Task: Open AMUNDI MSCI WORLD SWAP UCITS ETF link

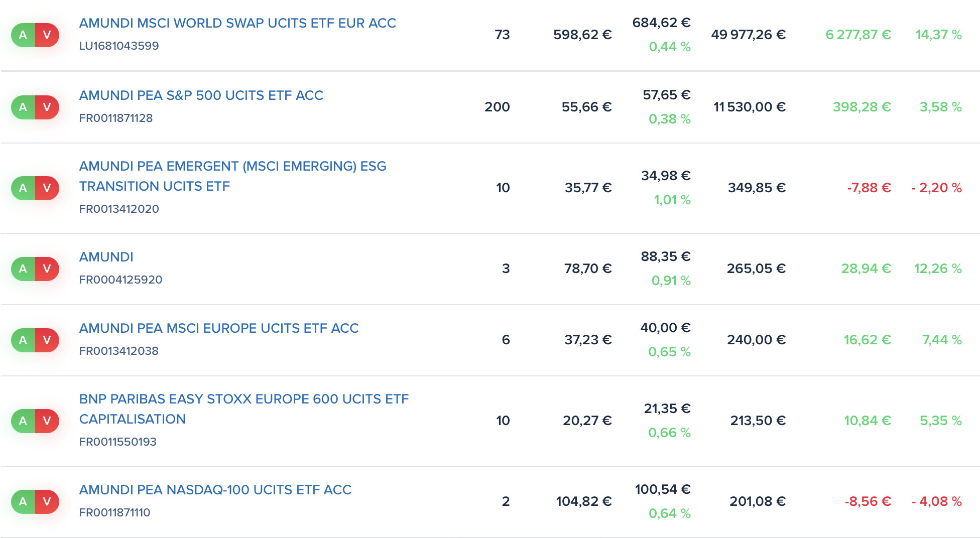Action: tap(237, 23)
